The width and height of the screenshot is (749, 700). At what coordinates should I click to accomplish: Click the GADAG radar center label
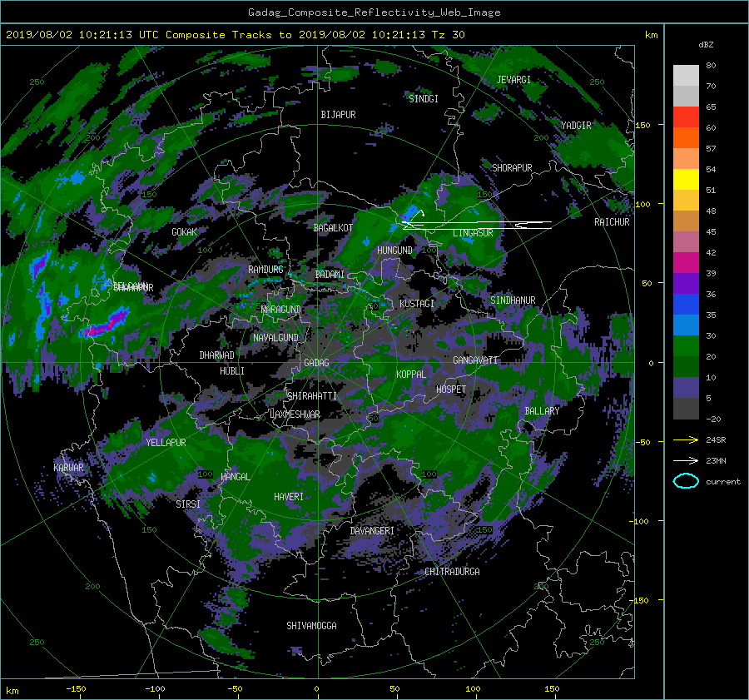(x=316, y=363)
